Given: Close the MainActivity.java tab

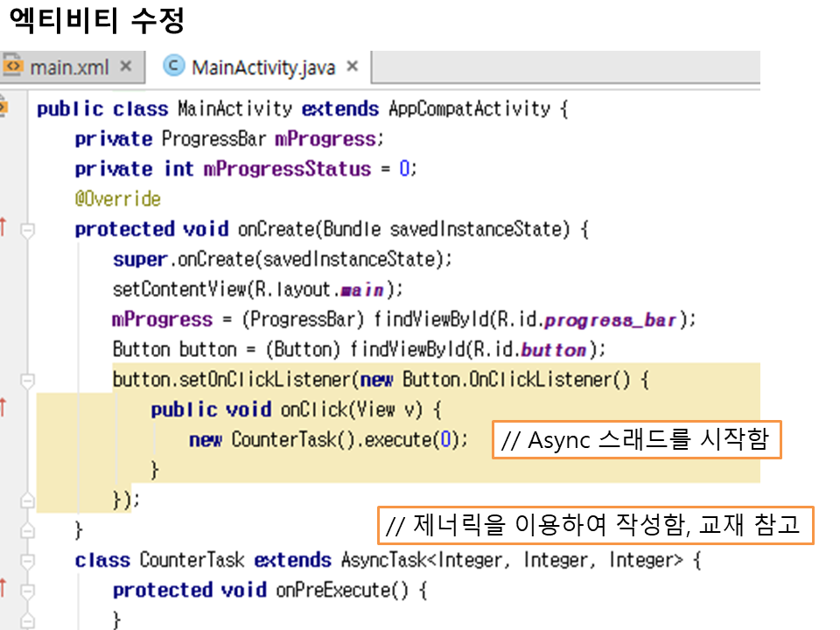Looking at the screenshot, I should click(x=353, y=66).
